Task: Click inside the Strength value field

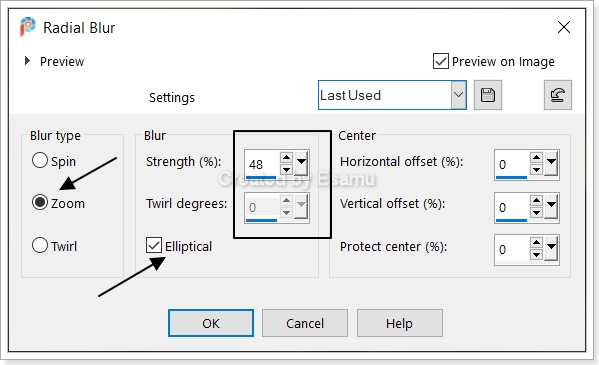Action: point(262,164)
